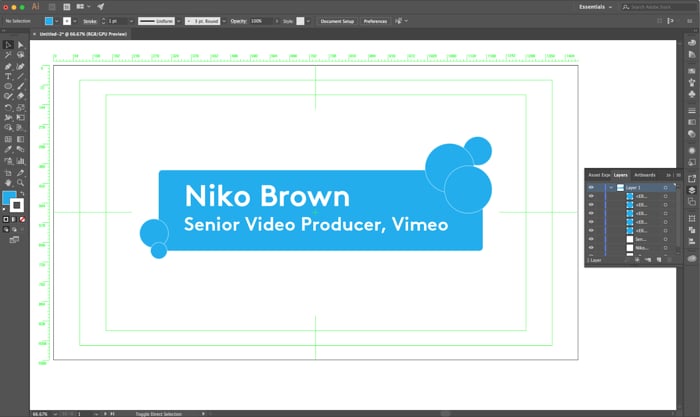Viewport: 700px width, 417px height.
Task: Select the Curvature tool
Action: pyautogui.click(x=21, y=66)
